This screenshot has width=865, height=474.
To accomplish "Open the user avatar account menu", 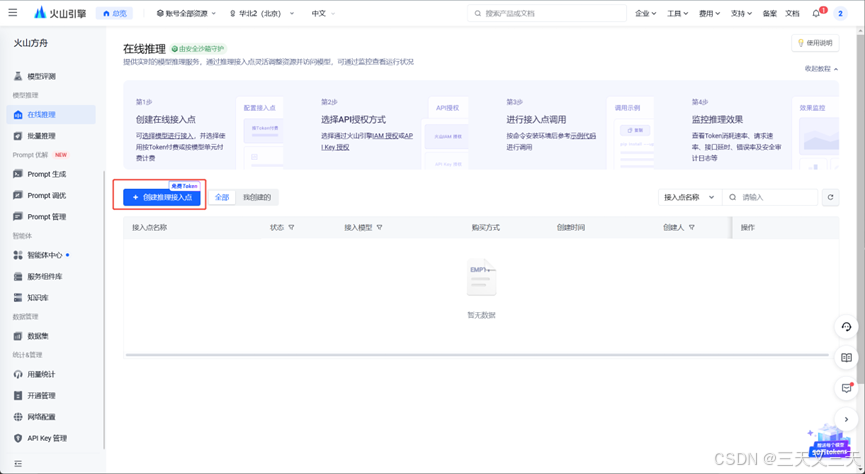I will [840, 13].
